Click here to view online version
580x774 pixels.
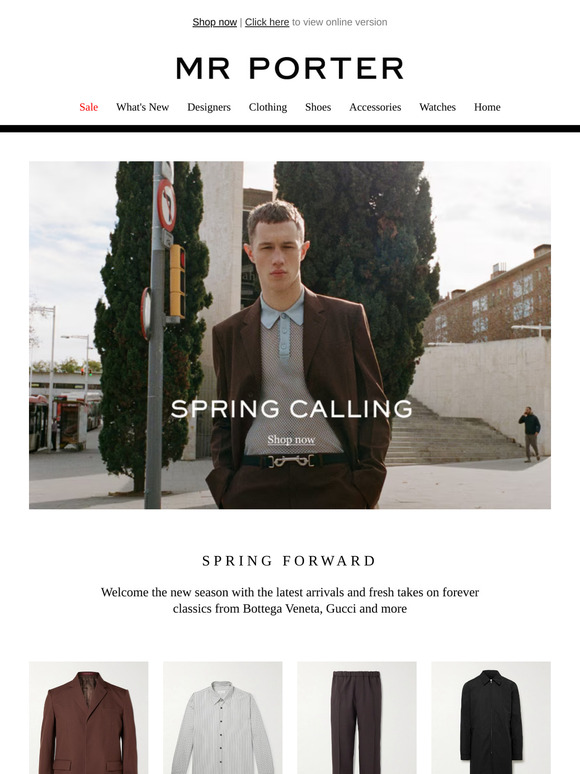point(267,22)
